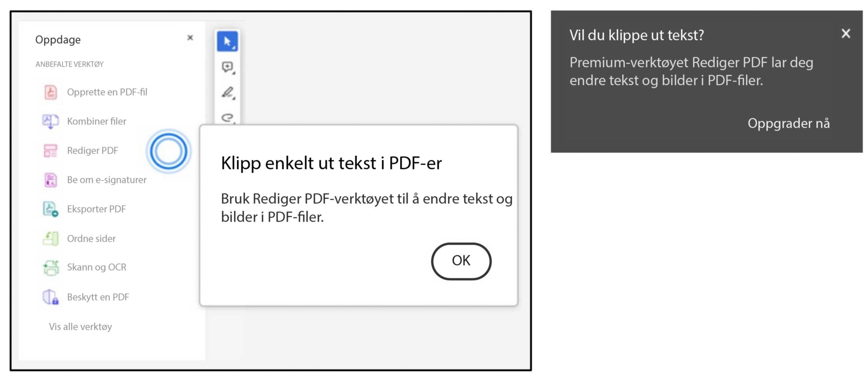
Task: Dismiss the Vil du klippe ut tekst notification
Action: click(845, 33)
